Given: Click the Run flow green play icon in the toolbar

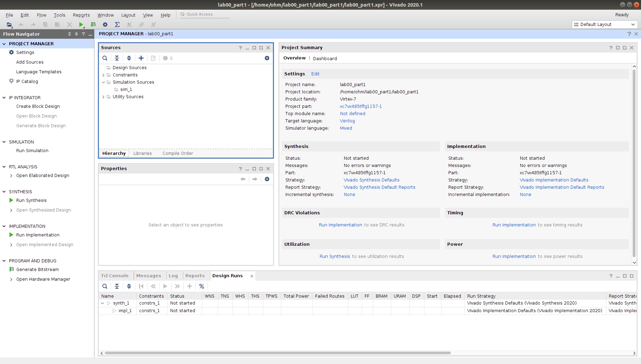Looking at the screenshot, I should tap(81, 25).
